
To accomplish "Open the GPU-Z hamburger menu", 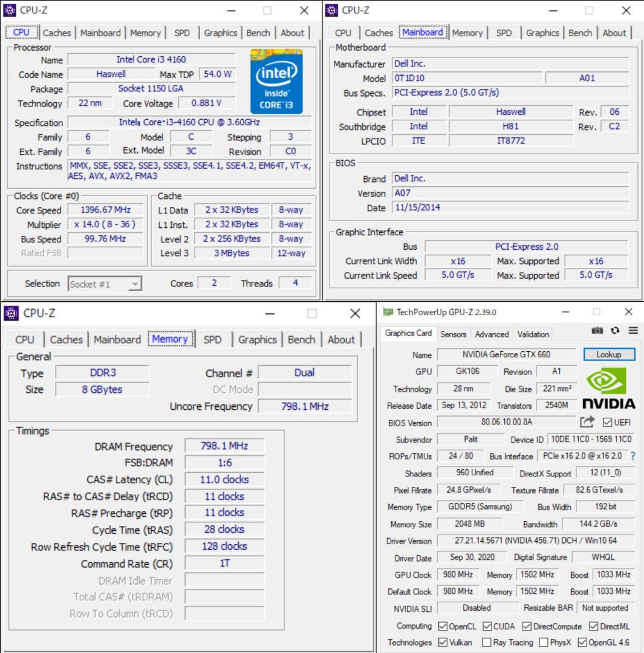I will [633, 331].
